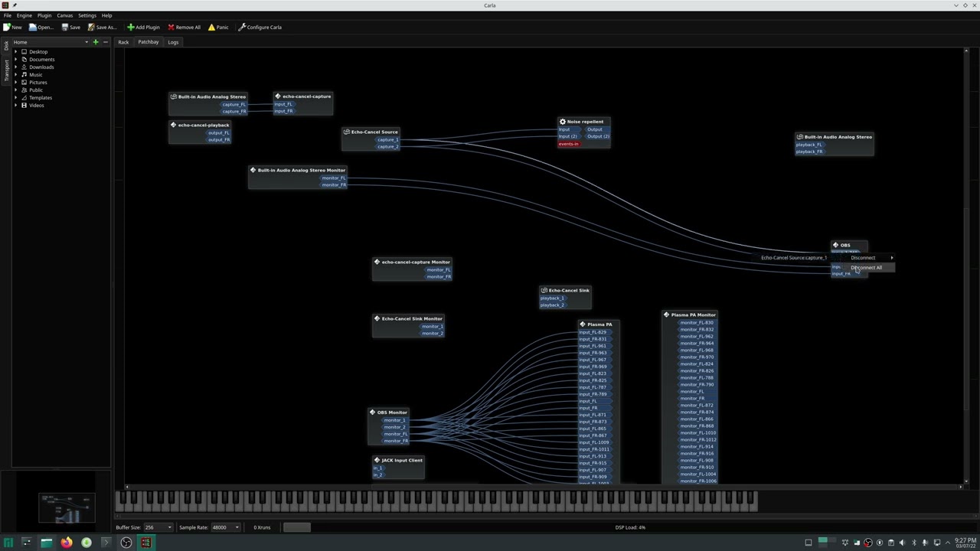Open the Plugin menu
The image size is (980, 551).
coord(44,15)
